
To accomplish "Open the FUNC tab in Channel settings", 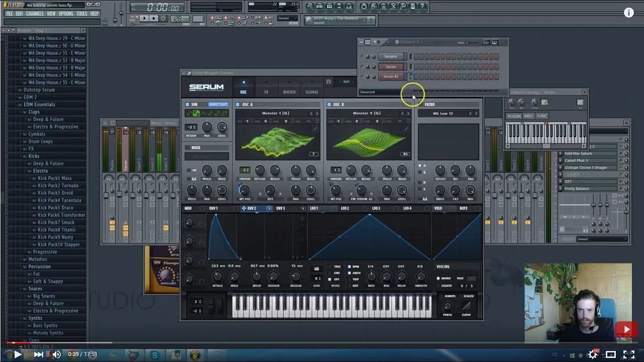I will [x=542, y=116].
